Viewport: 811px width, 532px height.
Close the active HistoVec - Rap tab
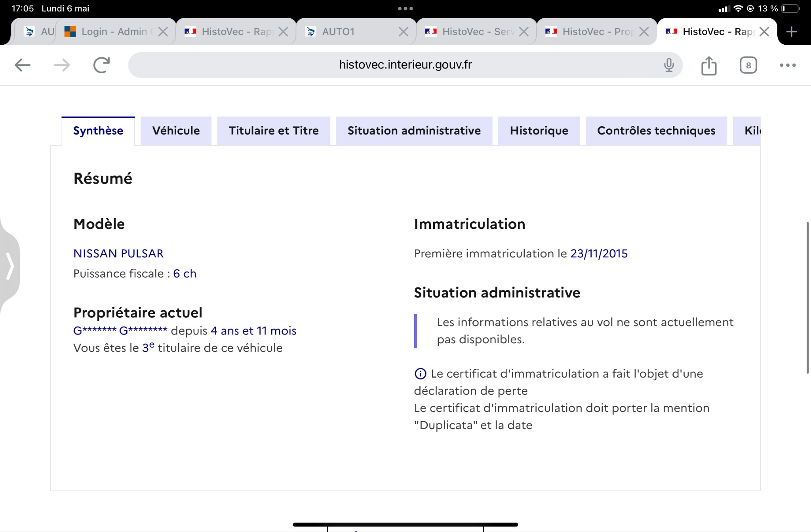pyautogui.click(x=764, y=32)
